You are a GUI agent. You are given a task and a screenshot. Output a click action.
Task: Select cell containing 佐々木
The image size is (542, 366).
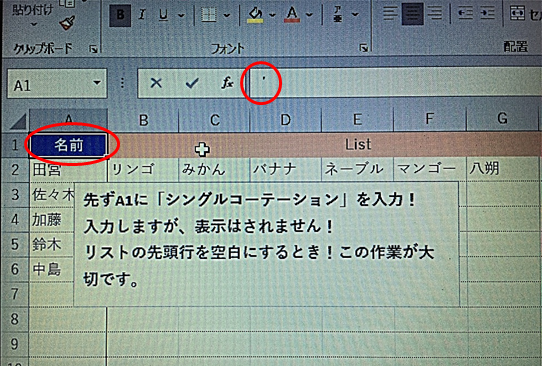coord(53,195)
